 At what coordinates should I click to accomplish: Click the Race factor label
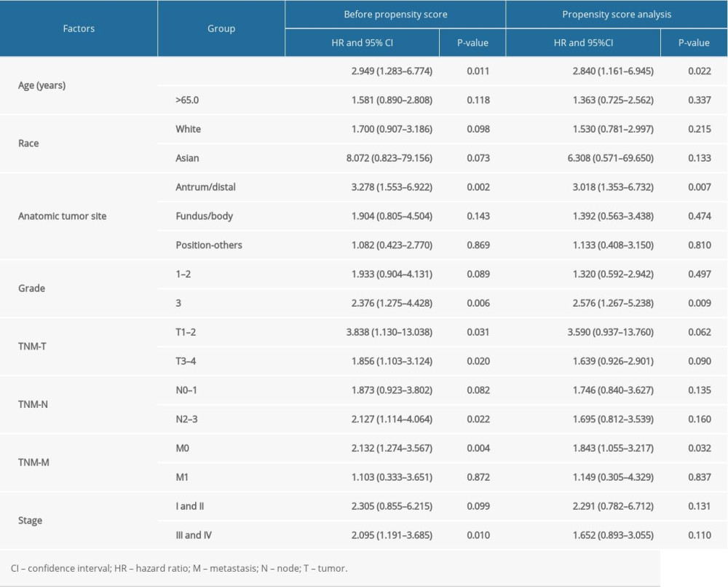tap(28, 143)
